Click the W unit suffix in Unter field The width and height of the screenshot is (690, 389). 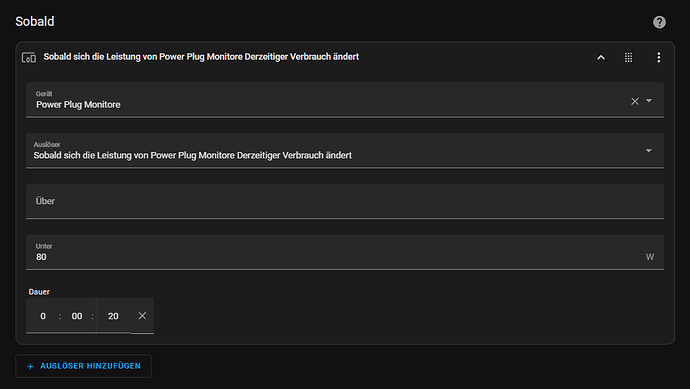(x=650, y=257)
